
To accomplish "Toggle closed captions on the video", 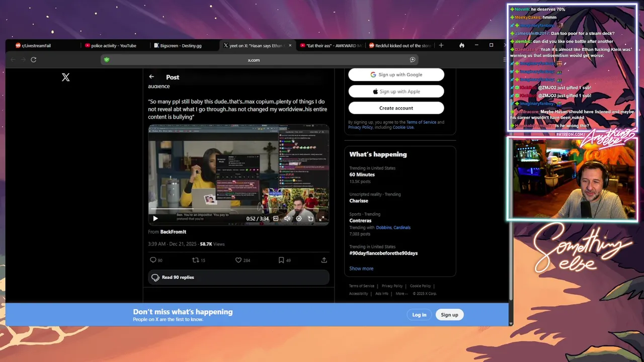I will [x=276, y=218].
